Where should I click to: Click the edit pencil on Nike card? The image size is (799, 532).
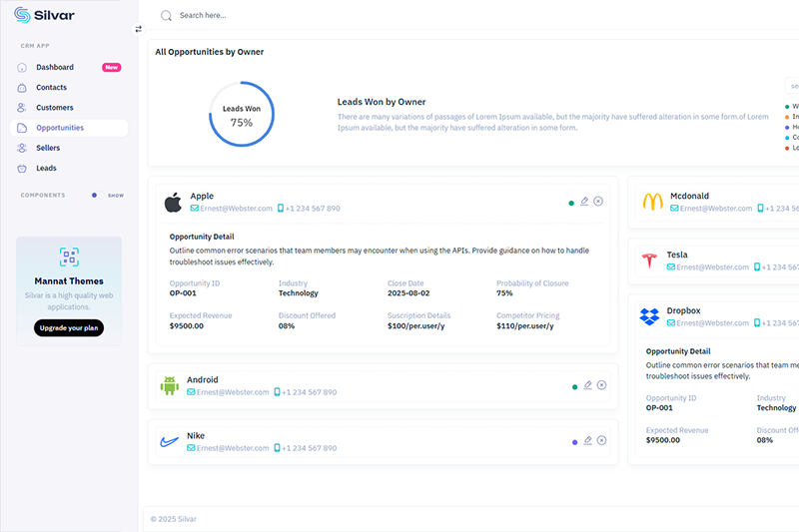pyautogui.click(x=587, y=440)
